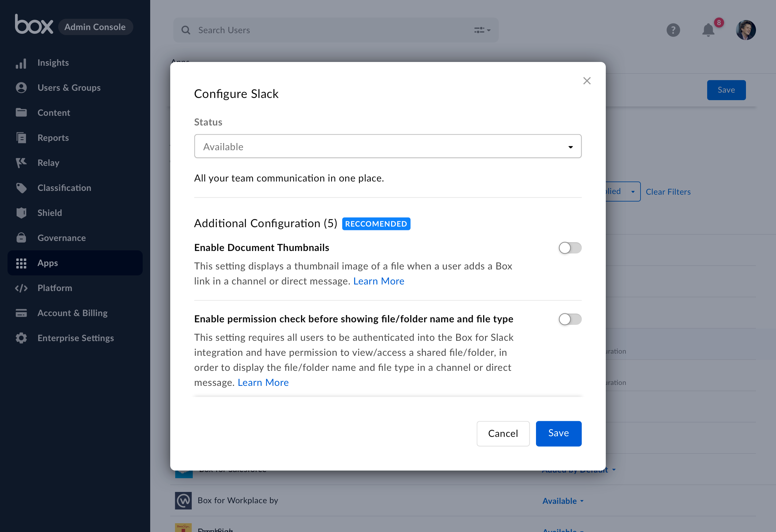
Task: Click the Apps grid icon
Action: tap(21, 263)
